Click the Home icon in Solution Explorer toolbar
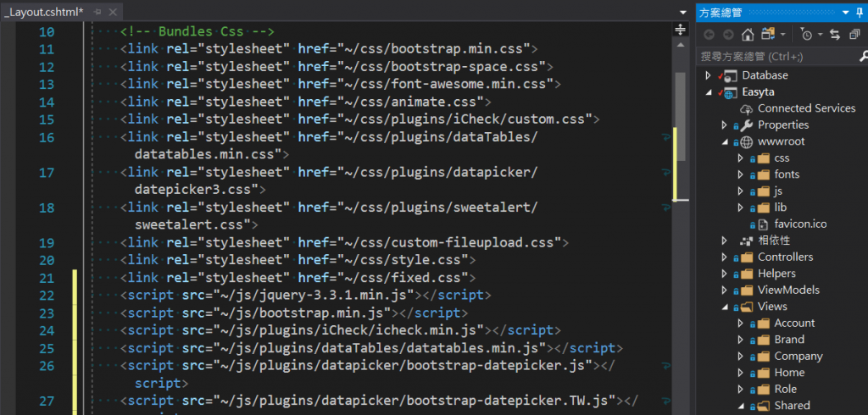Screen dimensions: 868x415 tap(748, 34)
